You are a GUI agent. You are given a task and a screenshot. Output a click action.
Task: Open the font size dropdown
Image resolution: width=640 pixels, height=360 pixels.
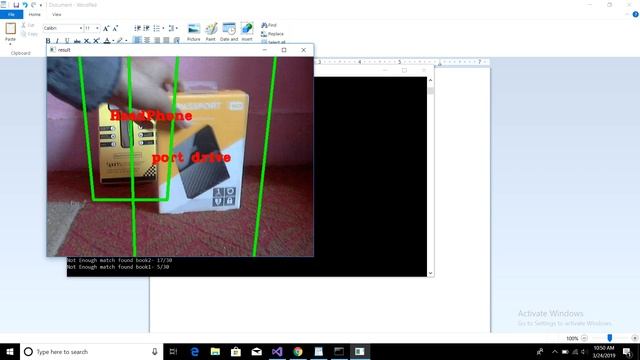(x=97, y=28)
